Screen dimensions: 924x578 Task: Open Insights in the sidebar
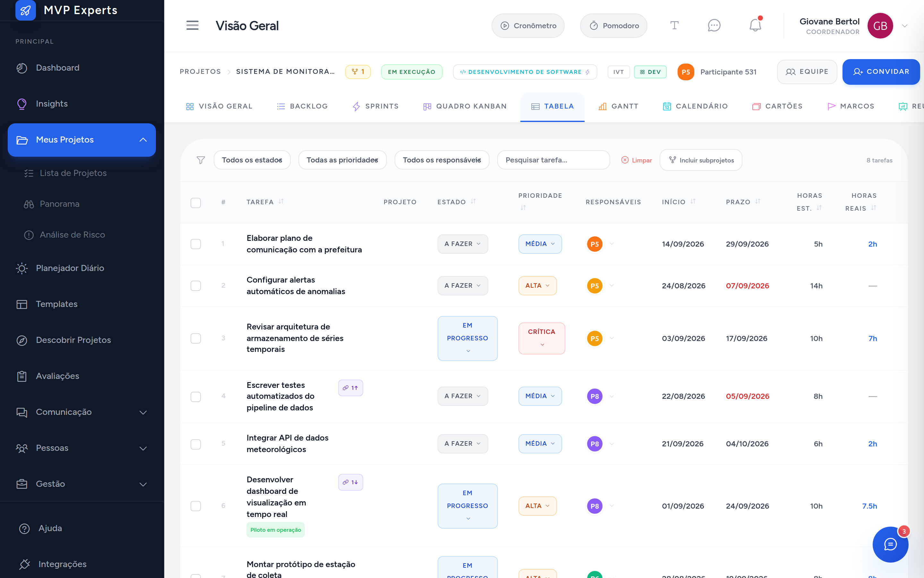[82, 104]
